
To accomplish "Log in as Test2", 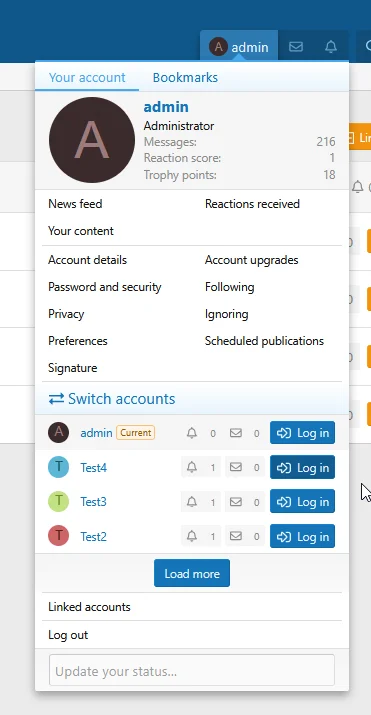I will click(x=303, y=536).
